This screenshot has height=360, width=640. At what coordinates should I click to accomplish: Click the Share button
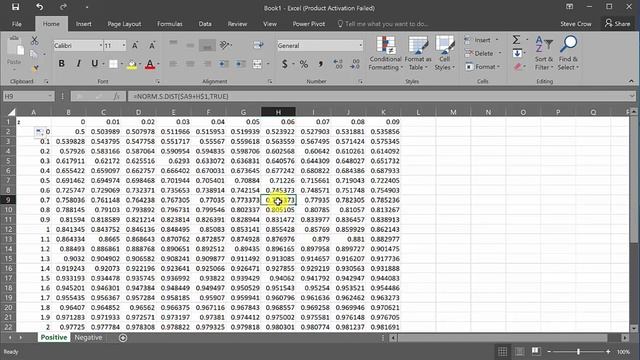617,24
